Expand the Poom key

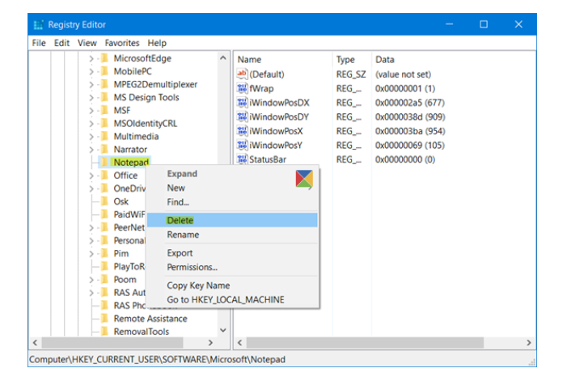click(91, 280)
